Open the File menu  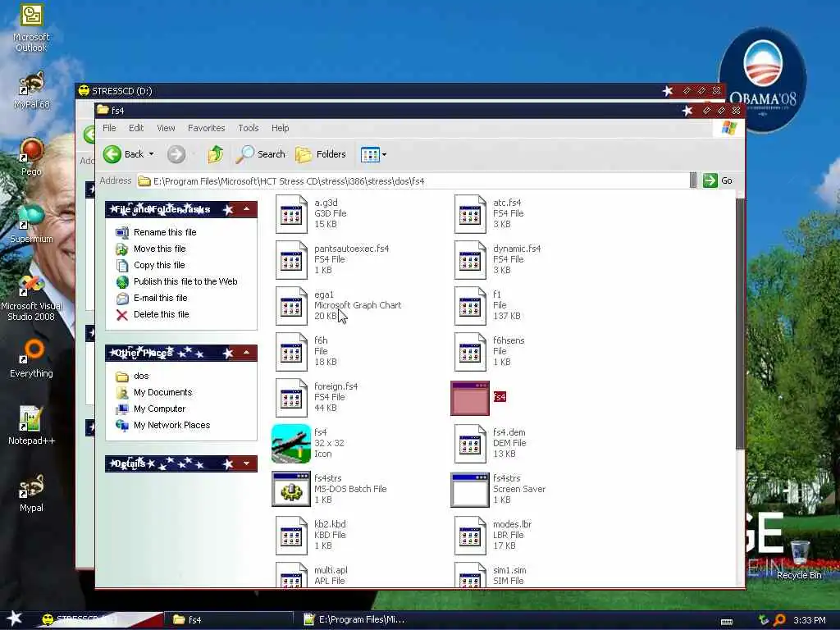pos(109,128)
